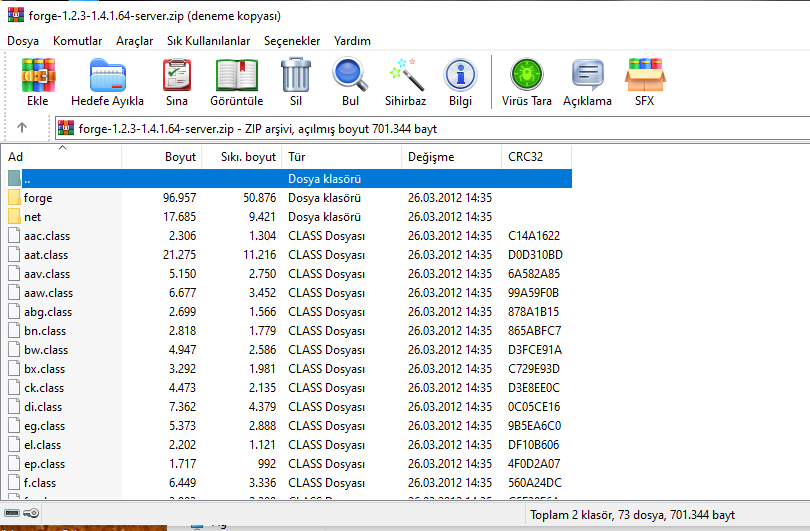The image size is (810, 531).
Task: Sort by the Tür column header
Action: pos(341,157)
